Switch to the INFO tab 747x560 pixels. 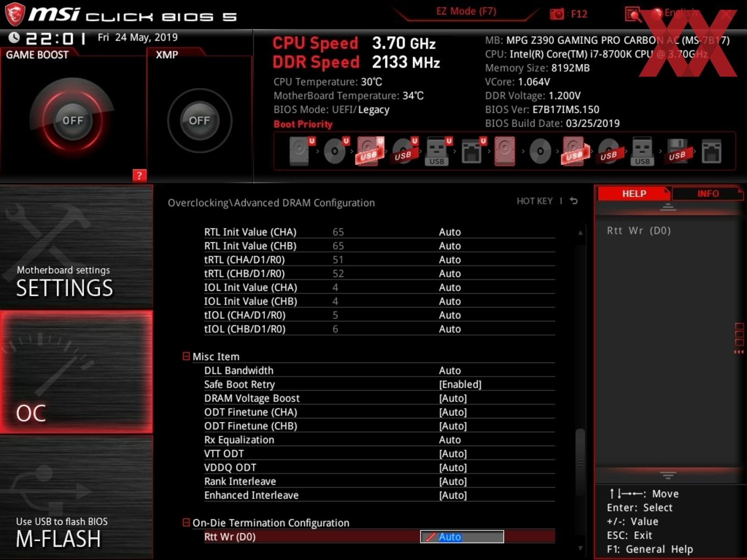click(x=708, y=194)
